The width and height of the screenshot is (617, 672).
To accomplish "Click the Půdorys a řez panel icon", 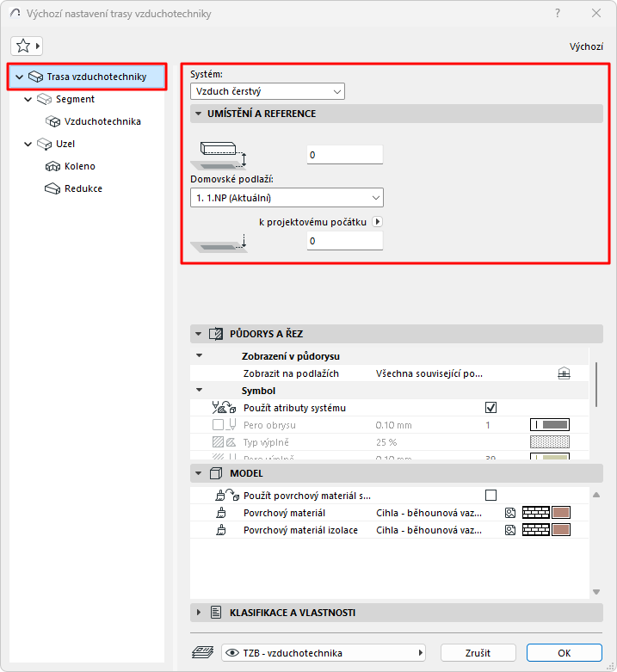I will pos(216,334).
